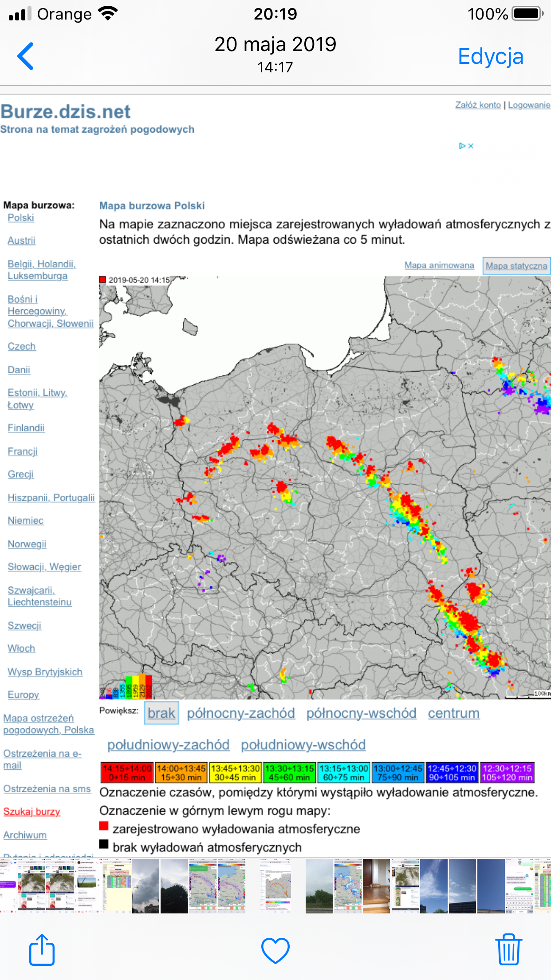Select the Mapa statyczna tab

click(x=516, y=266)
